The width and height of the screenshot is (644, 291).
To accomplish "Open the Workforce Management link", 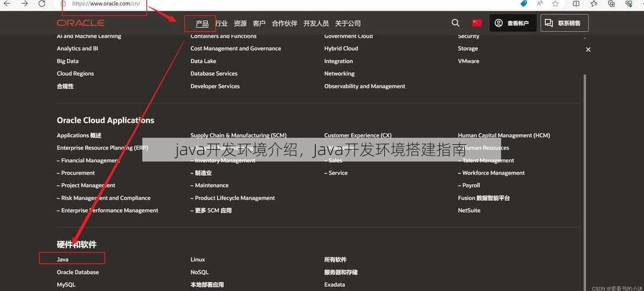I will click(x=491, y=173).
